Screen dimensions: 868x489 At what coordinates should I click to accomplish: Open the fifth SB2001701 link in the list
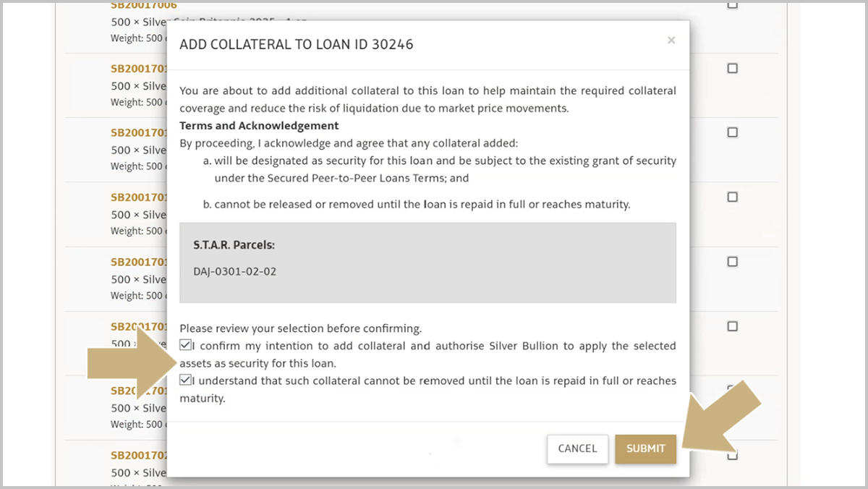[139, 326]
